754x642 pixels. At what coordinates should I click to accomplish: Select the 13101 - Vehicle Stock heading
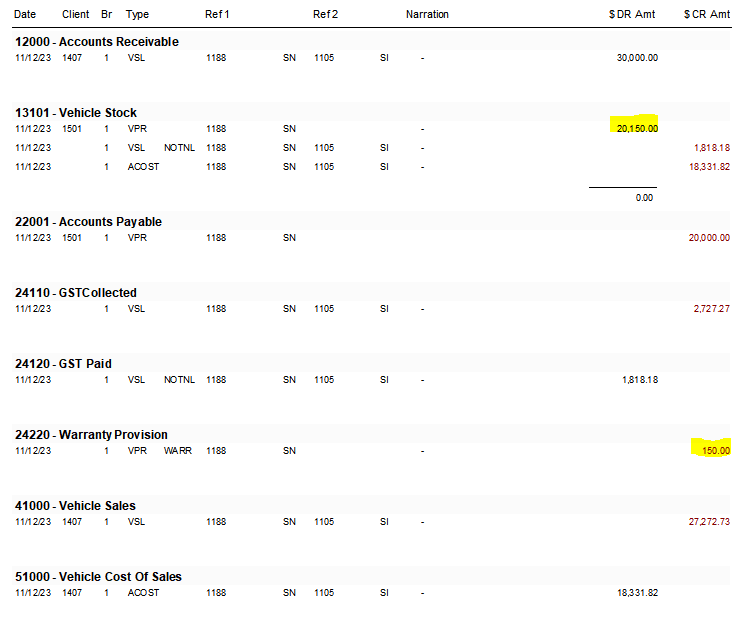[x=76, y=113]
